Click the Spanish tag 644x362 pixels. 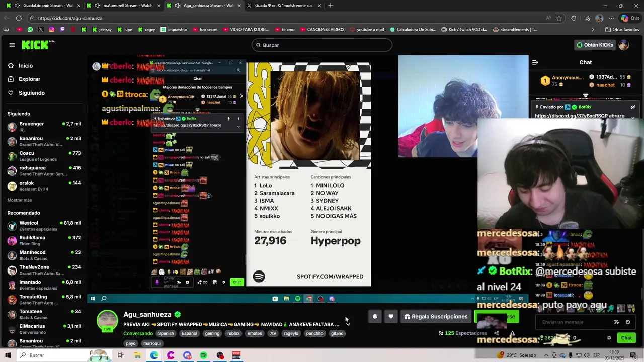click(166, 333)
